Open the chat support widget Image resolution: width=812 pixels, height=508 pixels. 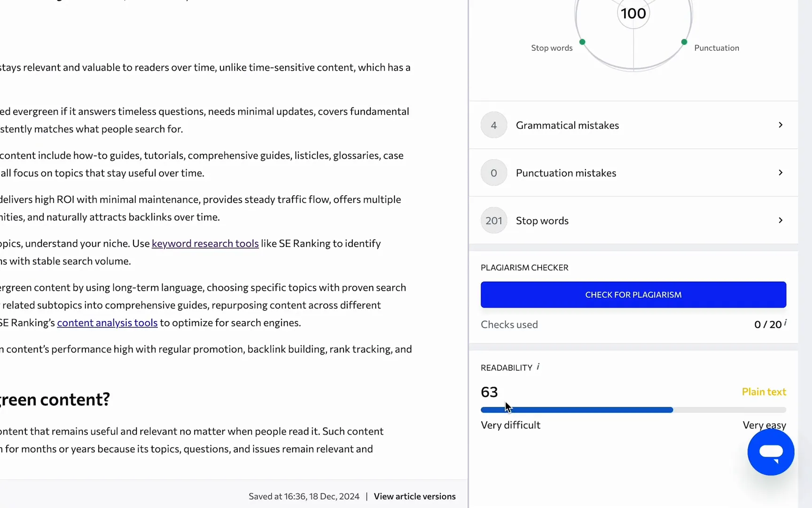[x=770, y=452]
